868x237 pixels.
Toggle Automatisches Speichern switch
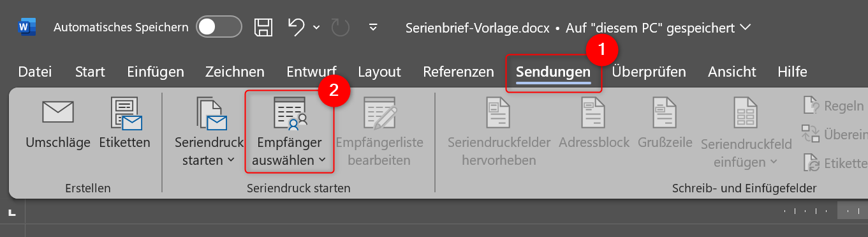219,27
